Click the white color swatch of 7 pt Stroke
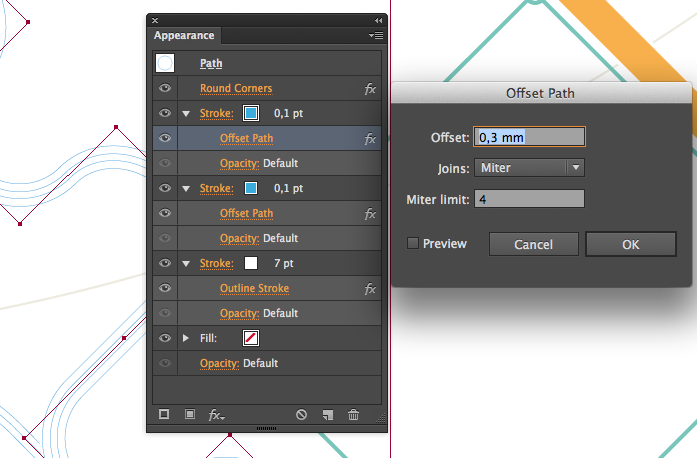The image size is (697, 458). pyautogui.click(x=251, y=264)
